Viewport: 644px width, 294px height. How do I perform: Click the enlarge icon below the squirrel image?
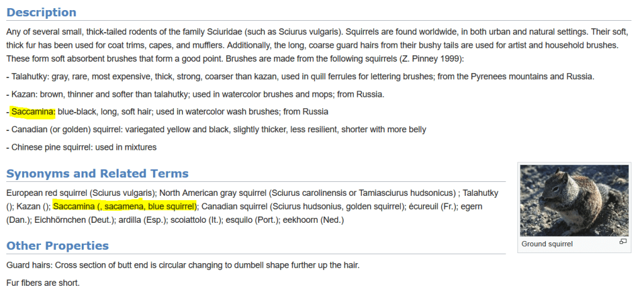click(x=623, y=241)
